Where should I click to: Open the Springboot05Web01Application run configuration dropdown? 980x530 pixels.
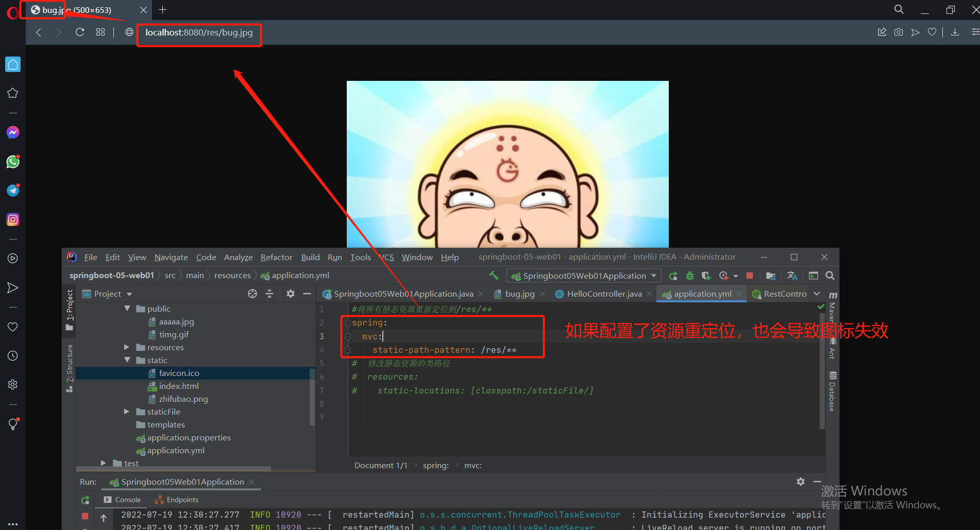(x=584, y=276)
